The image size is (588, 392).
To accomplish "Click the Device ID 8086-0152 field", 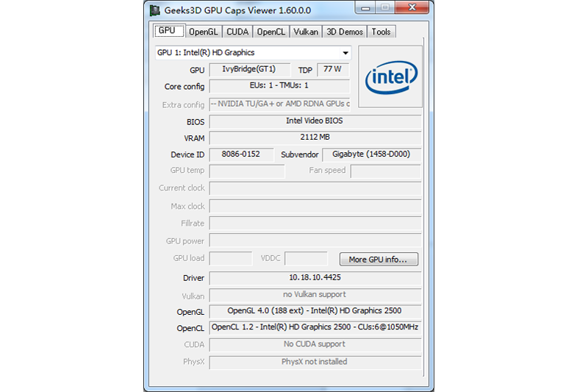I will point(241,154).
